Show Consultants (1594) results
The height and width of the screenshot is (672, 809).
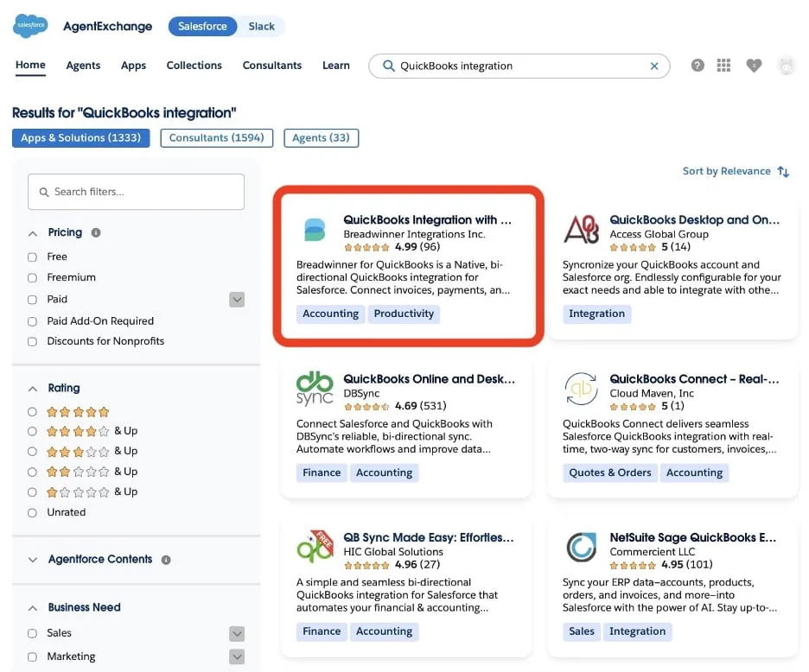click(x=217, y=137)
